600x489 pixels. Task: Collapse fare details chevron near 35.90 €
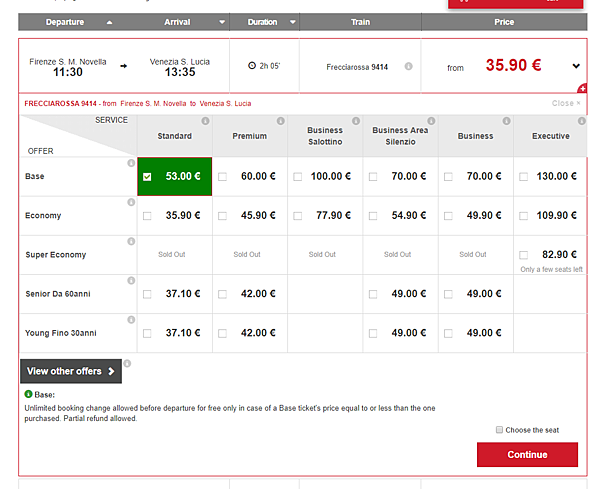pyautogui.click(x=576, y=66)
